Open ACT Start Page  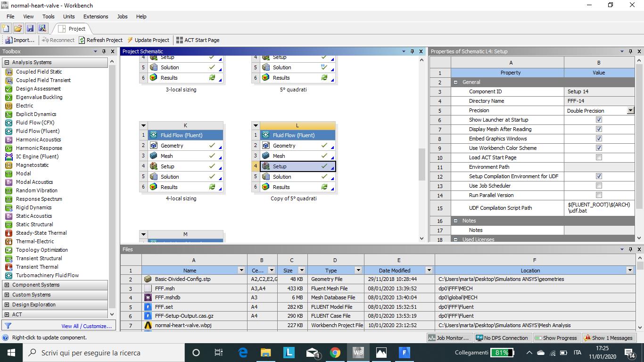[198, 40]
